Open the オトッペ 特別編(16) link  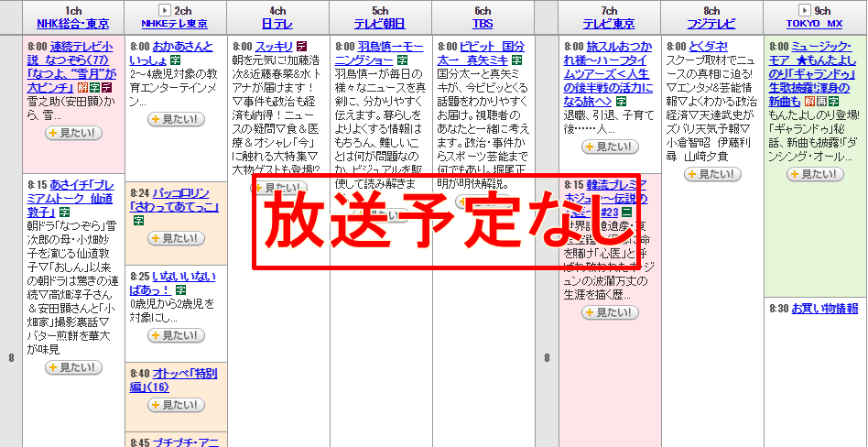(174, 380)
